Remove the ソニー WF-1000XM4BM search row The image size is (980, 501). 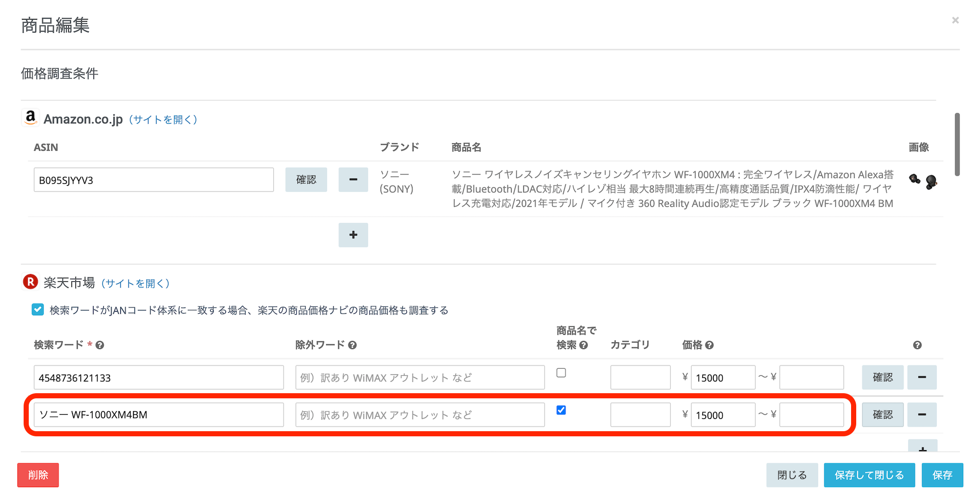[x=921, y=415]
